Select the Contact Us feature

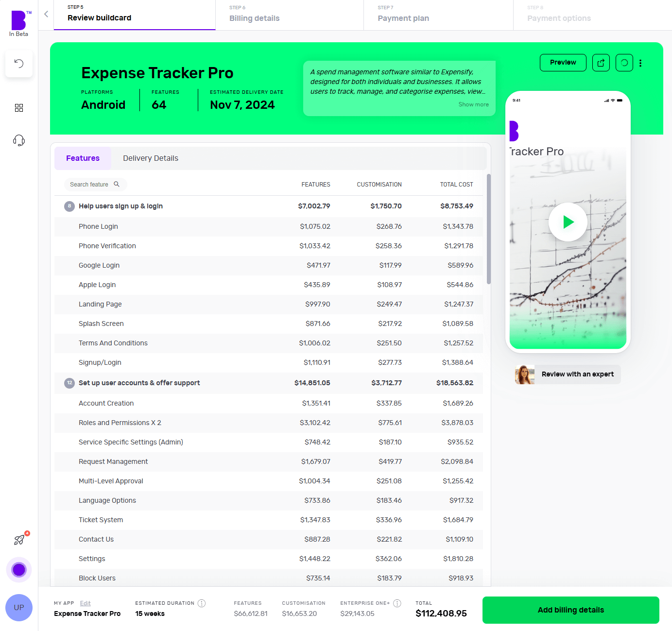269,540
